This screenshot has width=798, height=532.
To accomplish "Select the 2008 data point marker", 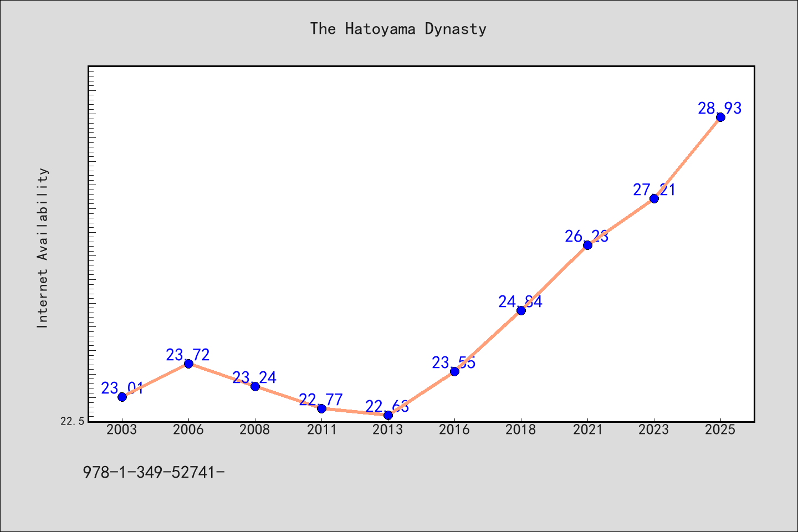I will click(255, 386).
